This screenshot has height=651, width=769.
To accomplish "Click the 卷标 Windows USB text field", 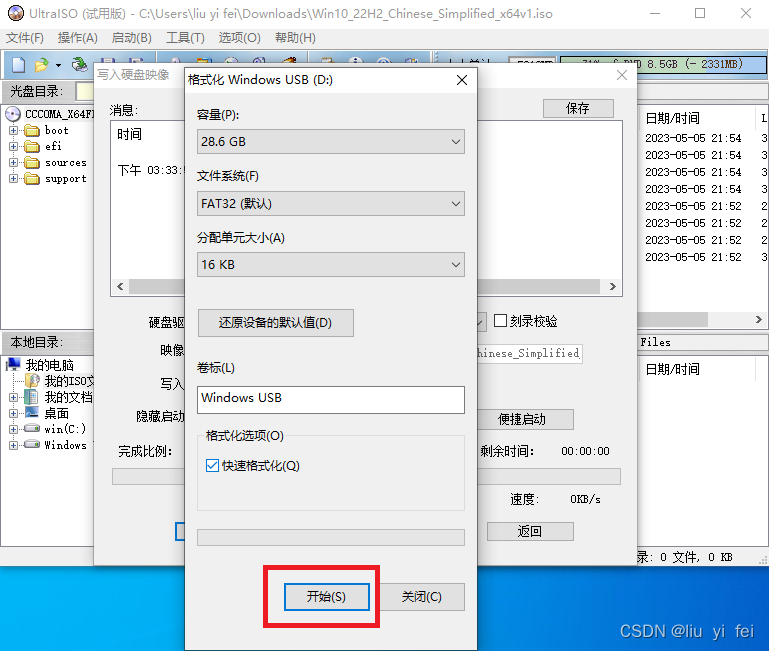I will (x=331, y=400).
